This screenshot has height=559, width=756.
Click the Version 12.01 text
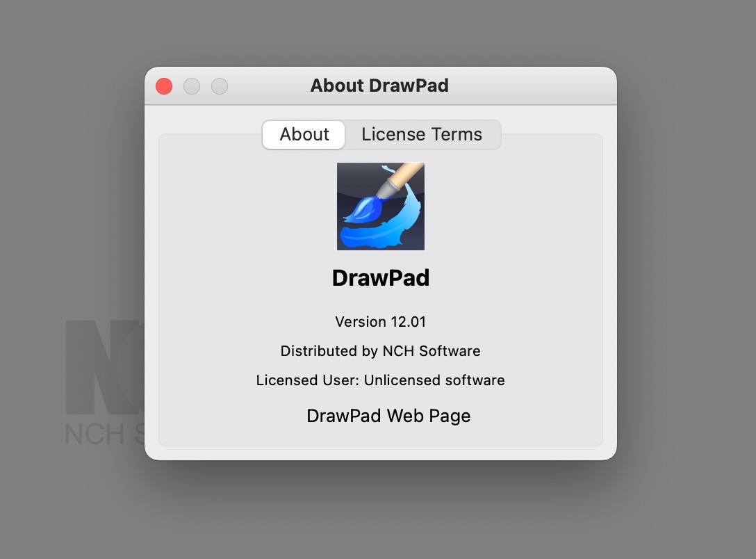[x=380, y=322]
